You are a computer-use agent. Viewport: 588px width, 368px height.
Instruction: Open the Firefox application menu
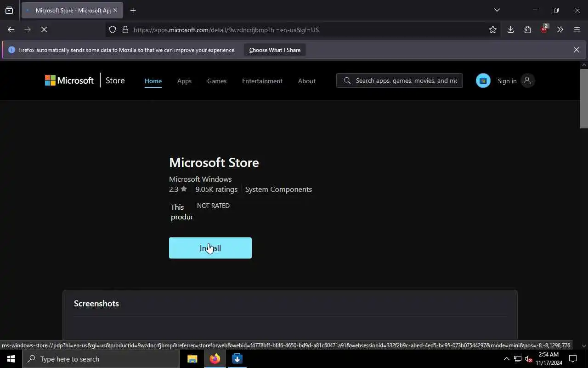click(577, 29)
